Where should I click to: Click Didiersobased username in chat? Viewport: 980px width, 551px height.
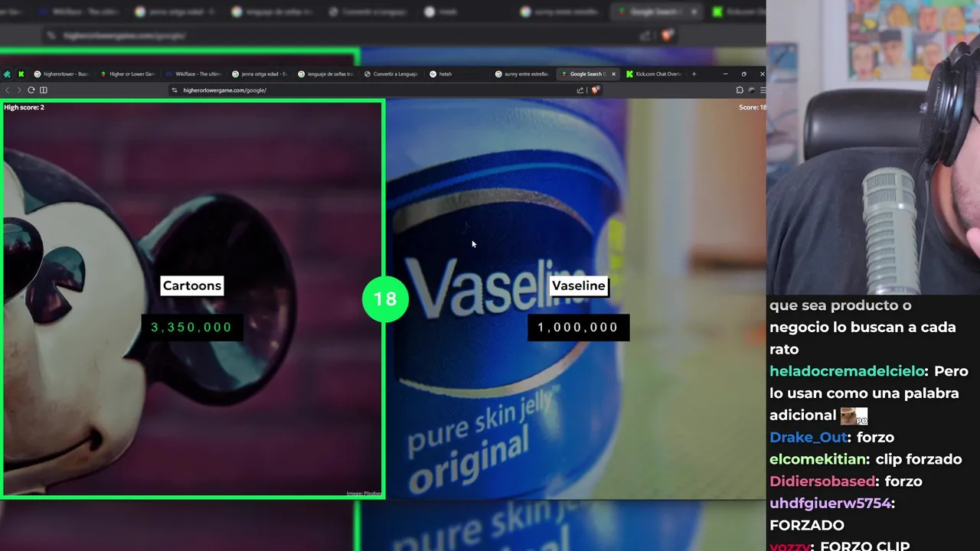[x=822, y=481]
